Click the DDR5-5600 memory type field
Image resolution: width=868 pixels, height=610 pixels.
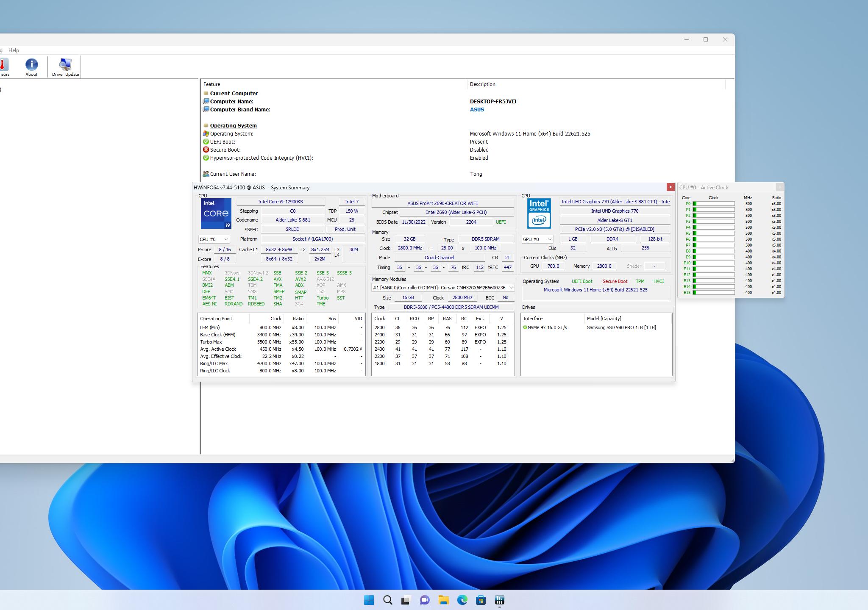pos(451,307)
